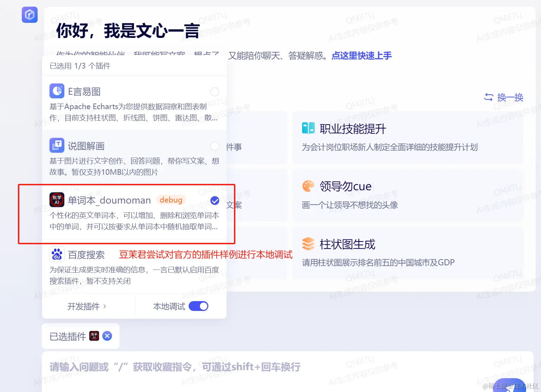The image size is (541, 392).
Task: Click the 百度搜索 plugin title
Action: tap(86, 255)
